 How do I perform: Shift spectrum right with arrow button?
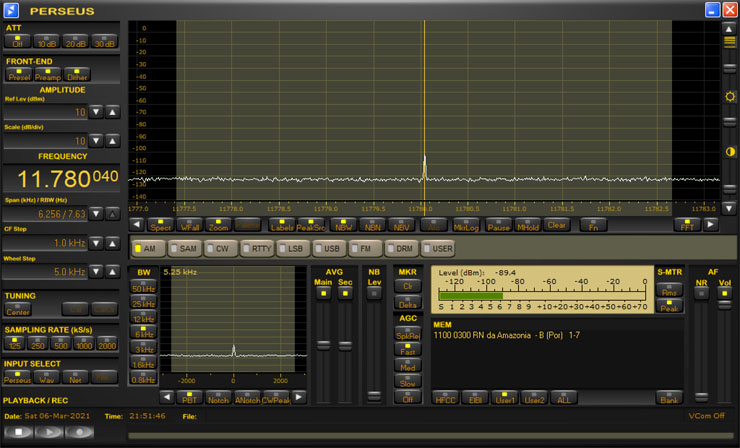tap(711, 225)
